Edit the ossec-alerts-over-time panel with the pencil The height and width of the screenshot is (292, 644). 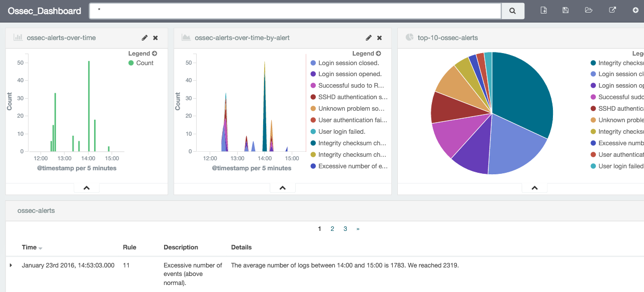pyautogui.click(x=145, y=38)
